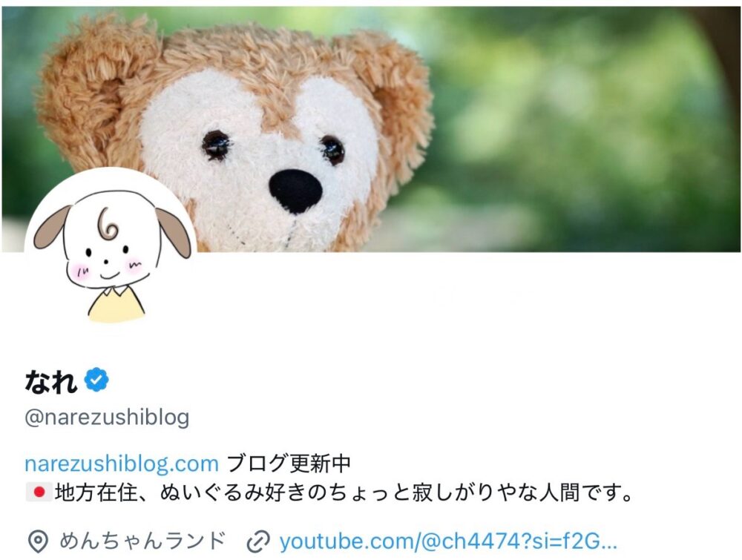Click the blue verified badge beside なれ
The image size is (742, 560).
pyautogui.click(x=96, y=379)
